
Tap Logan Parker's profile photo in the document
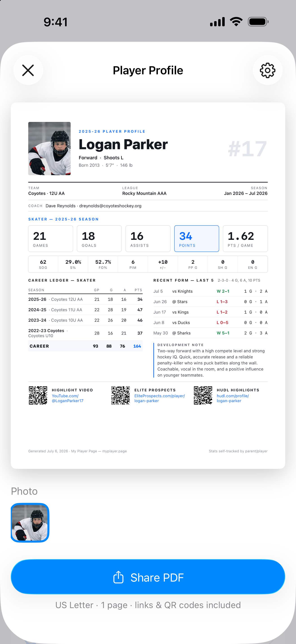pos(49,148)
